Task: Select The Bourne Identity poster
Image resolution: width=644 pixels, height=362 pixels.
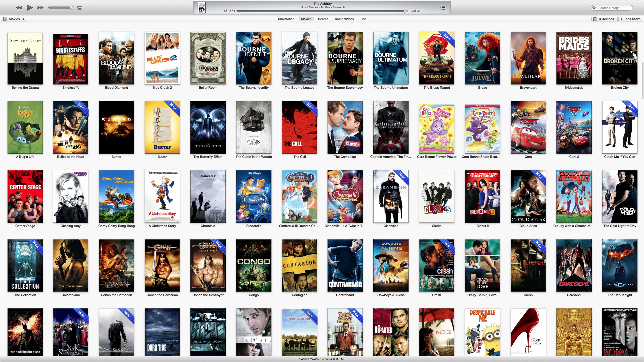Action: [254, 58]
